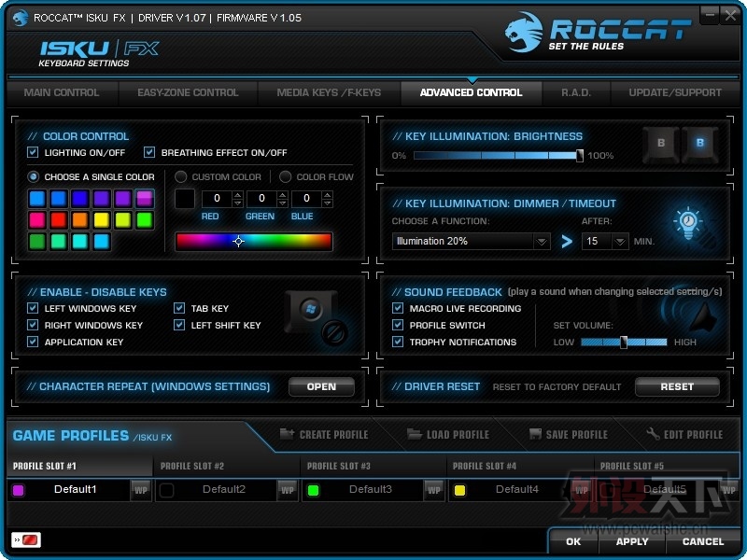Select Profile Slot #3 tab
The width and height of the screenshot is (747, 560).
(x=373, y=466)
